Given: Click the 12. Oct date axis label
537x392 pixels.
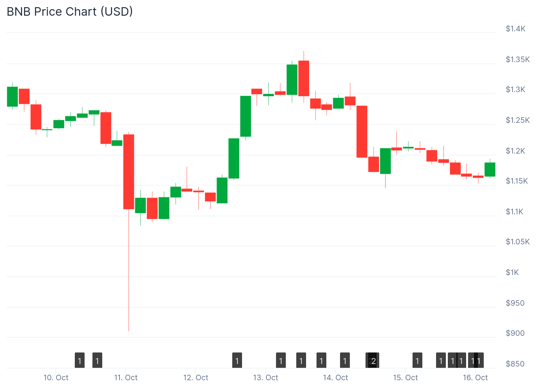Looking at the screenshot, I should (x=196, y=378).
